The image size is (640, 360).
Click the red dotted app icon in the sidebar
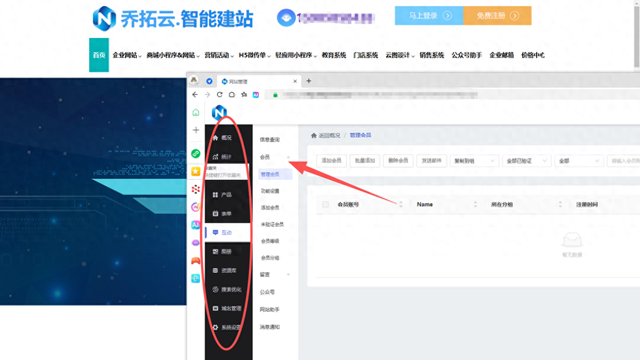click(196, 189)
